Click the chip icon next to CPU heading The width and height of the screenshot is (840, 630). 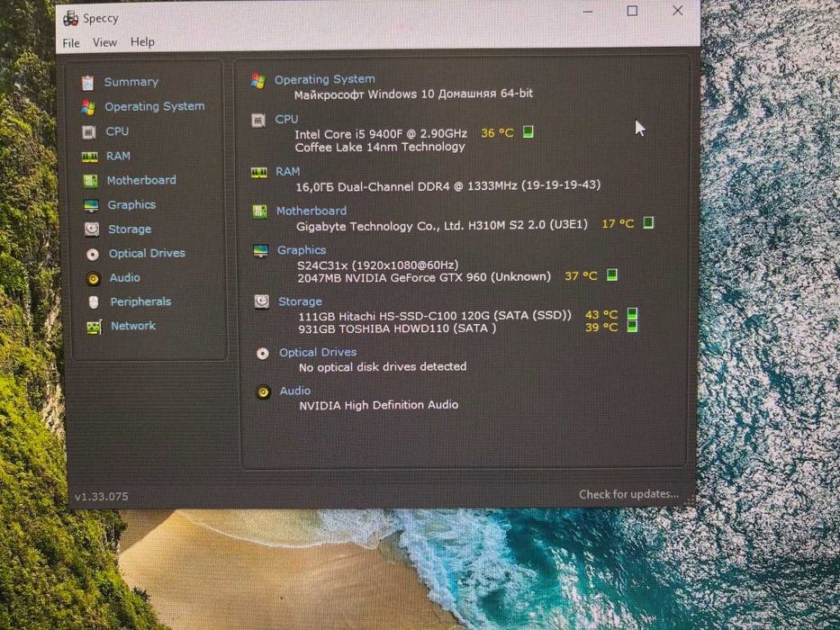pos(258,121)
